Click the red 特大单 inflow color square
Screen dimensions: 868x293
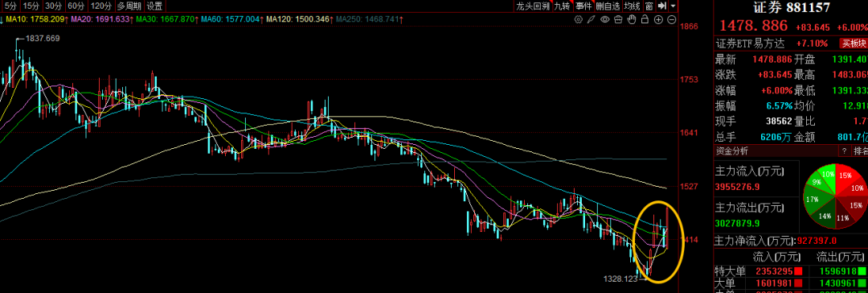tap(798, 272)
